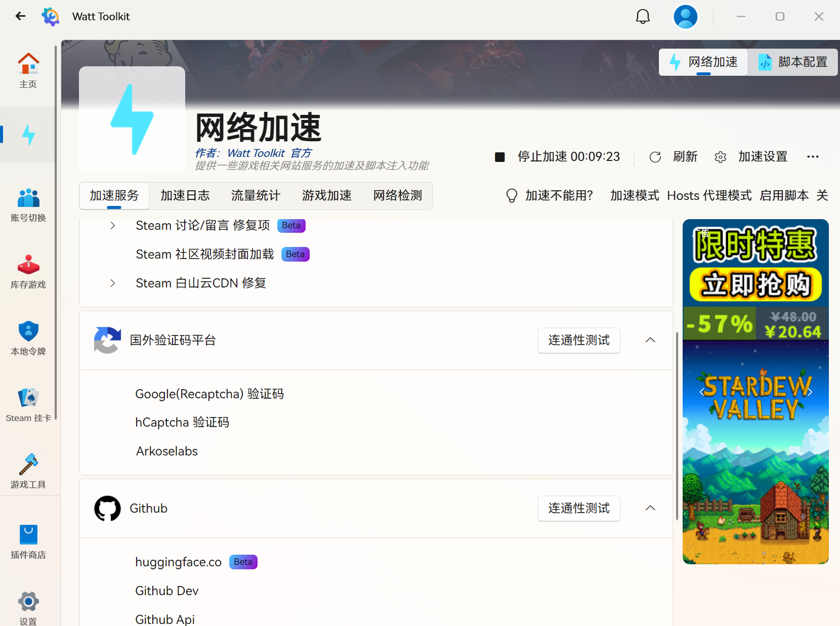Screen dimensions: 840x626
Task: Run 连通性测试 for Github
Action: point(579,508)
